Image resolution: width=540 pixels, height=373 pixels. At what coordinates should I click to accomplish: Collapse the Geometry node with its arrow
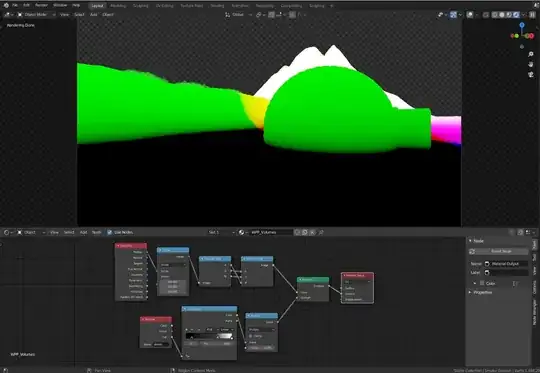click(118, 246)
